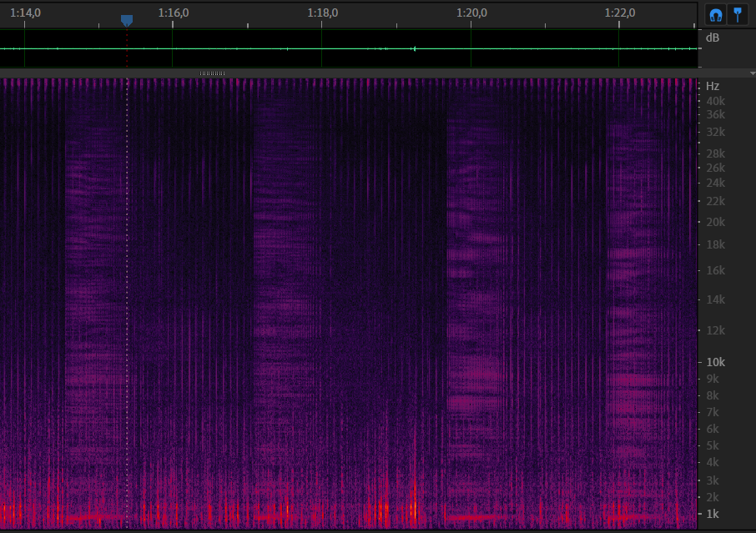Click the 3k frequency scale mark

[x=713, y=480]
